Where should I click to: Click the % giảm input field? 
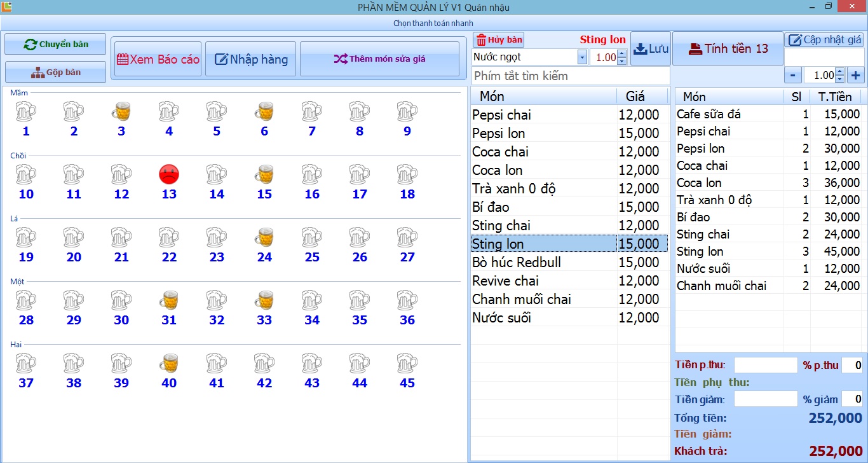tap(852, 399)
